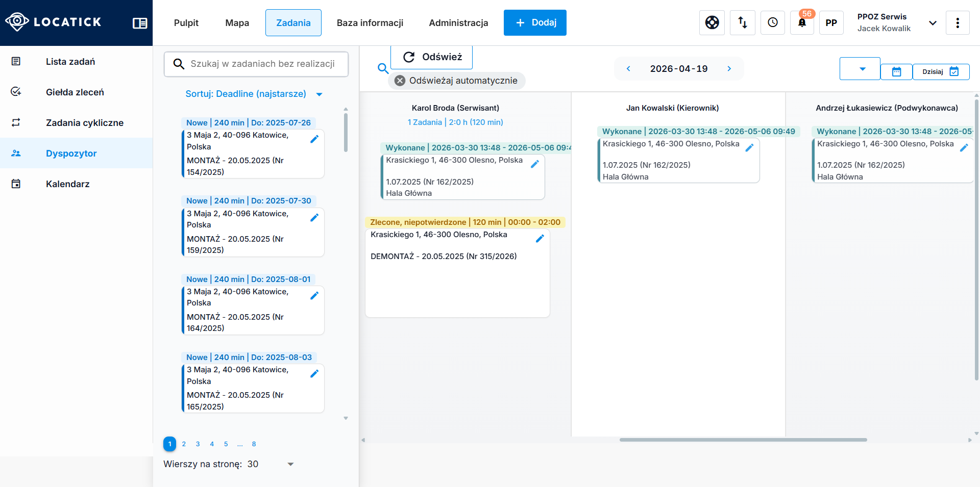The width and height of the screenshot is (980, 487).
Task: Click the Odśwież button
Action: pos(432,57)
